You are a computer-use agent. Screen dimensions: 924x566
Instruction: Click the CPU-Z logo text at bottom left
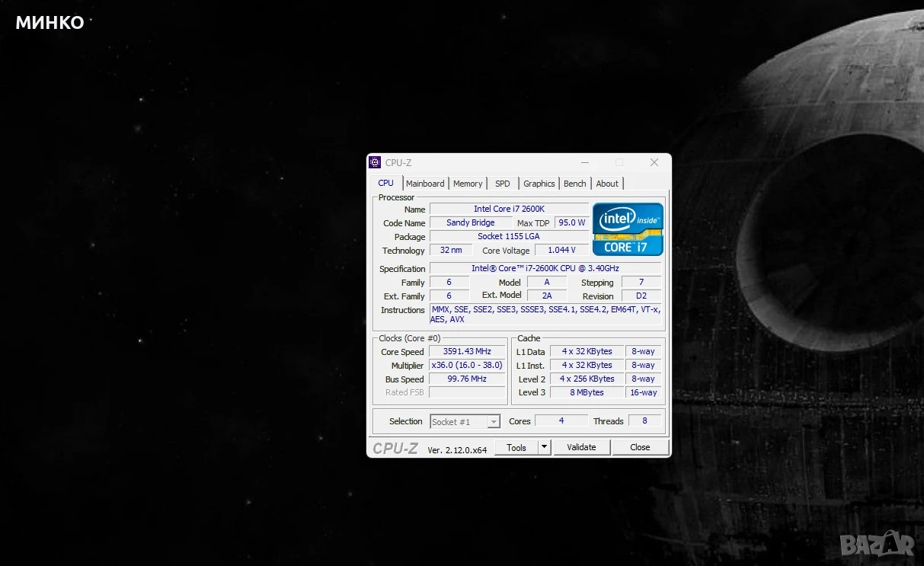coord(395,448)
